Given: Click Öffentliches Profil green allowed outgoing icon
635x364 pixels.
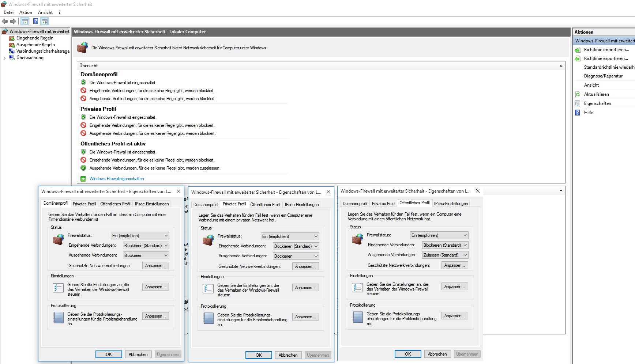Looking at the screenshot, I should pyautogui.click(x=83, y=168).
